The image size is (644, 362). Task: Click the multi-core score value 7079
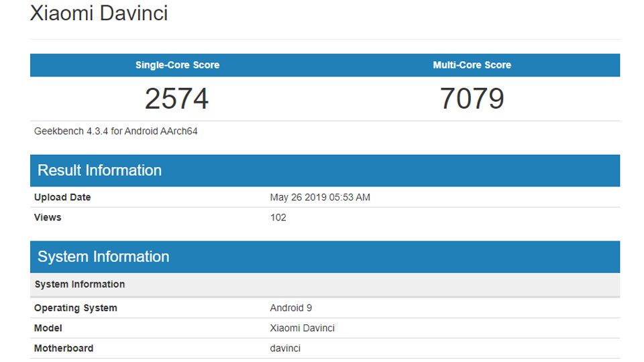click(472, 99)
